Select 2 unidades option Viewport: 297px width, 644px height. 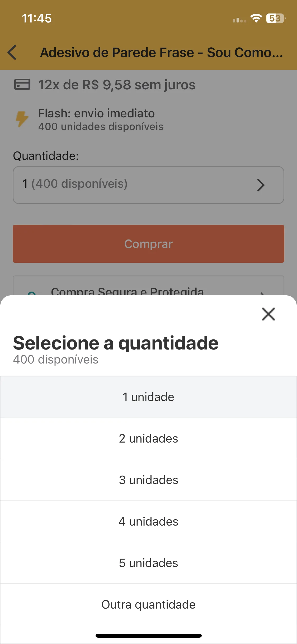(148, 438)
